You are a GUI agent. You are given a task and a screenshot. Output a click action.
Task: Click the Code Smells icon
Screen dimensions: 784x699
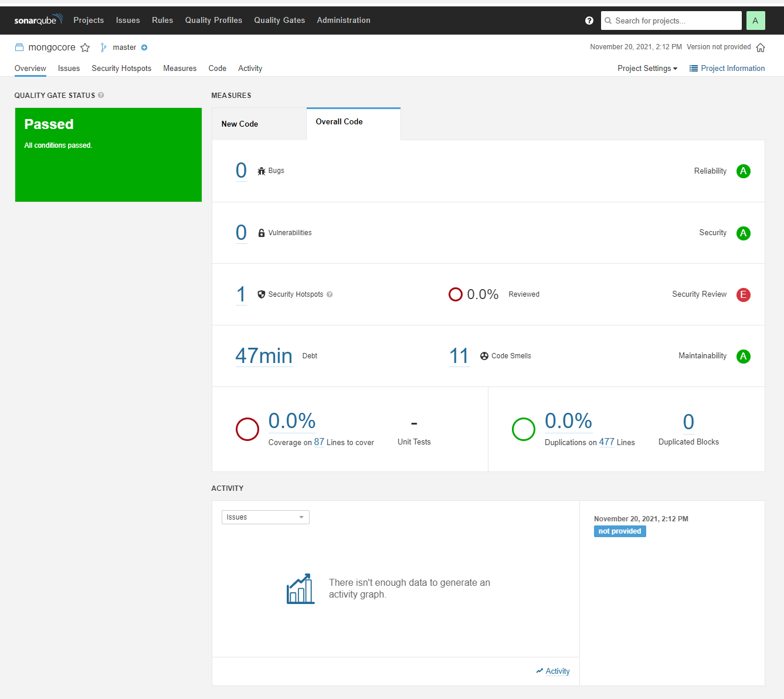[x=484, y=356]
